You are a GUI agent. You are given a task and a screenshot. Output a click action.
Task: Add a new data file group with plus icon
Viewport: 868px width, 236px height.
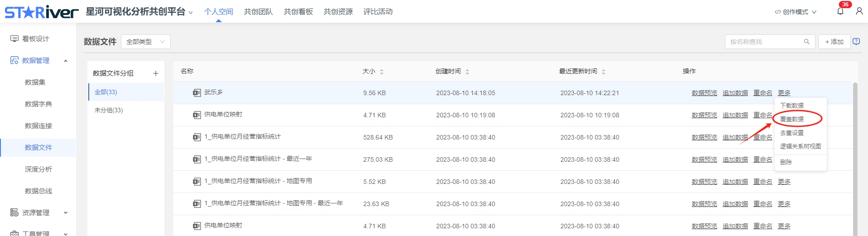pos(156,73)
